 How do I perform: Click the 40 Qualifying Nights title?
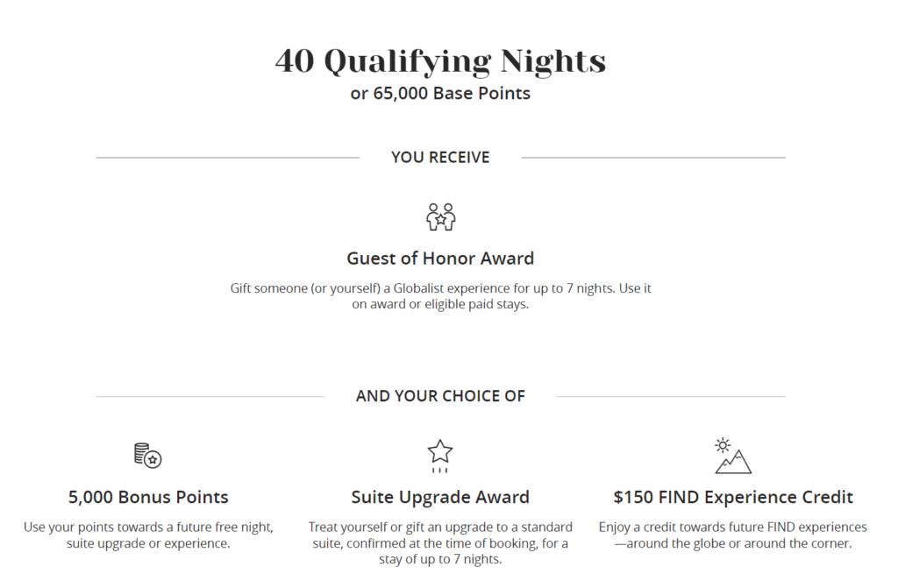(x=440, y=60)
